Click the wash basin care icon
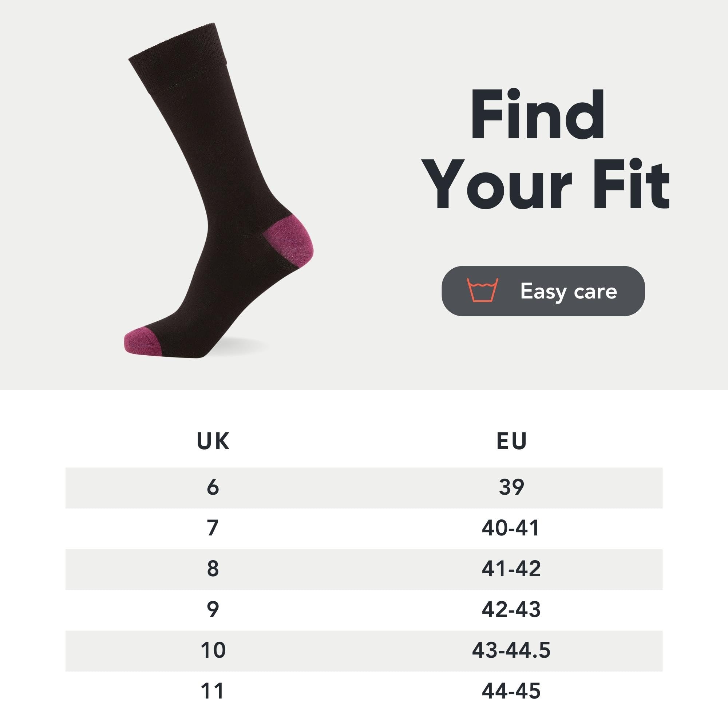The image size is (728, 728). [x=482, y=290]
